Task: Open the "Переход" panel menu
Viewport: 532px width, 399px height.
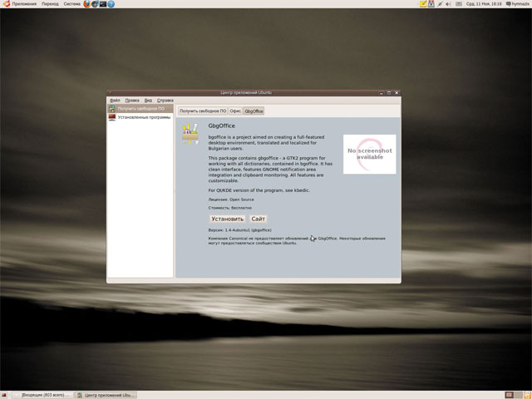Action: click(x=50, y=4)
